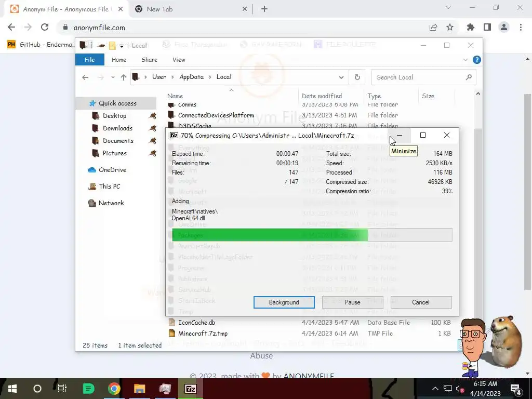
Task: Open Documents in Quick access
Action: 118,141
